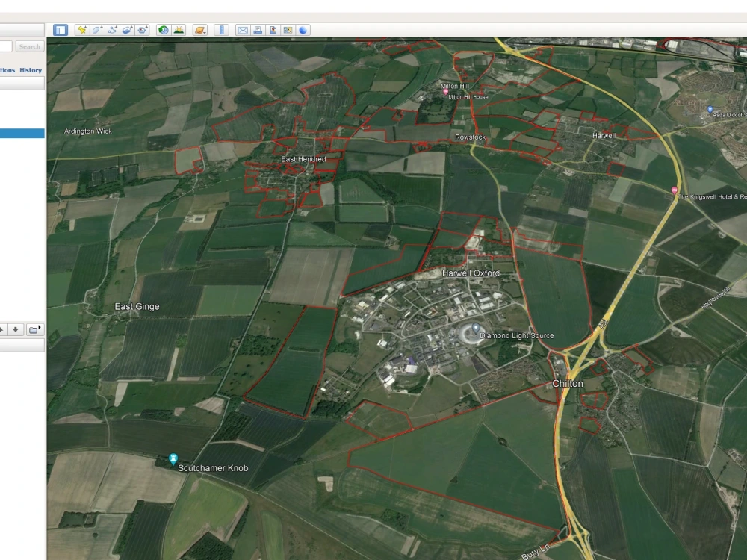Toggle sunlight across the landscape
Image resolution: width=747 pixels, height=560 pixels.
tap(179, 30)
